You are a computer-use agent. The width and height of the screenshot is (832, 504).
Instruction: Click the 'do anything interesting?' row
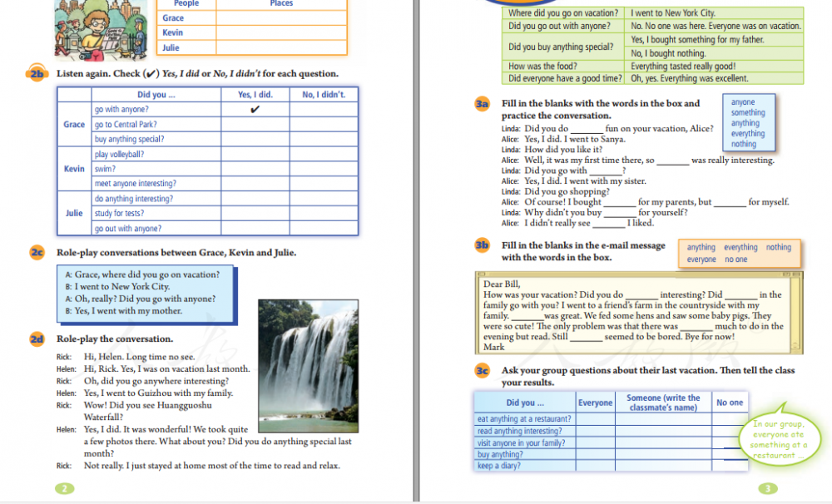pos(225,199)
